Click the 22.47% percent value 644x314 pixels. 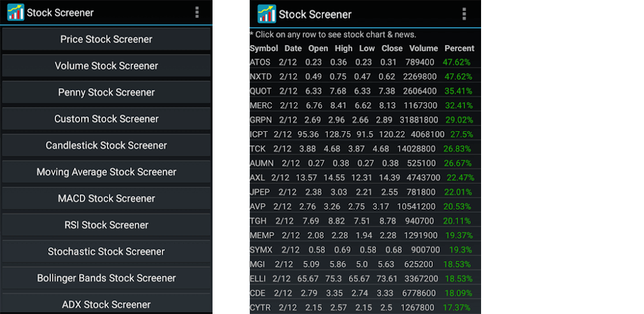[460, 178]
